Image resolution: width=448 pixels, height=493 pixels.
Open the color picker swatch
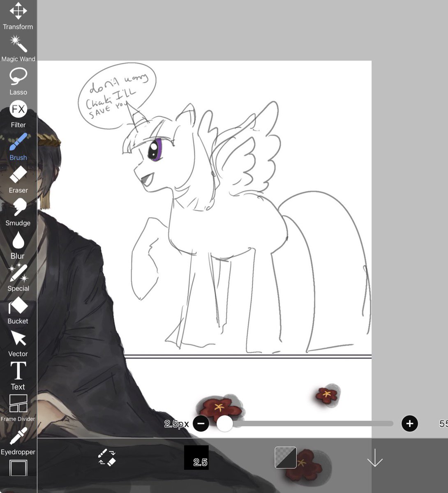pos(286,457)
